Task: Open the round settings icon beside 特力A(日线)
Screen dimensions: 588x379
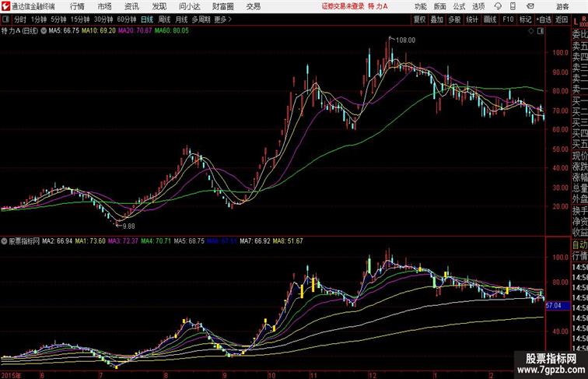Action: tap(44, 31)
